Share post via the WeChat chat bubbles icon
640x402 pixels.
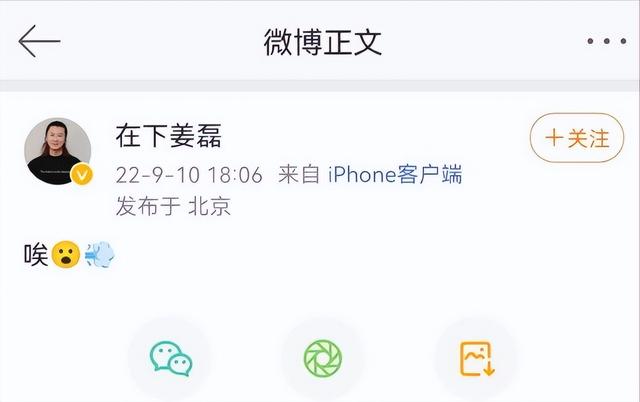coord(171,358)
